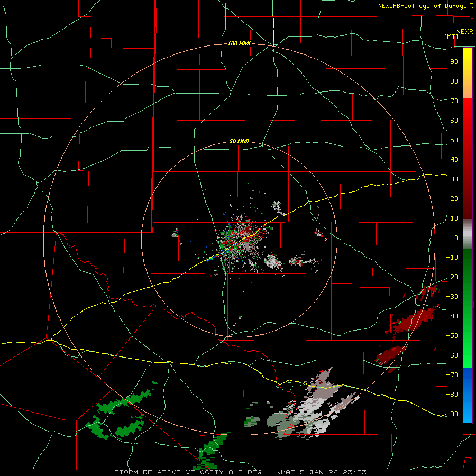Viewport: 476px width, 476px height.
Task: Click the 90 value on velocity scale
Action: click(454, 62)
